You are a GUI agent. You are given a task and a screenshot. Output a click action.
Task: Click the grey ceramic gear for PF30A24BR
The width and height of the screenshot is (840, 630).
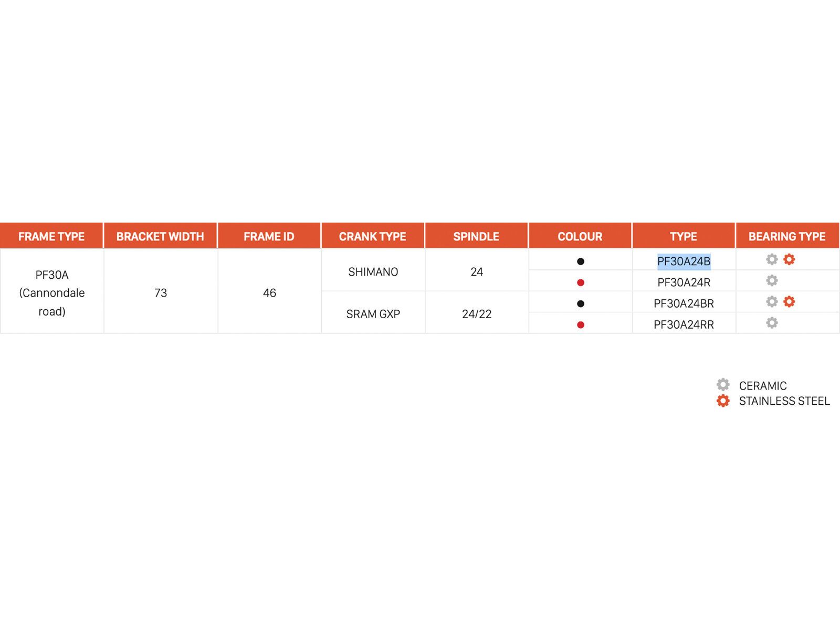pos(772,302)
